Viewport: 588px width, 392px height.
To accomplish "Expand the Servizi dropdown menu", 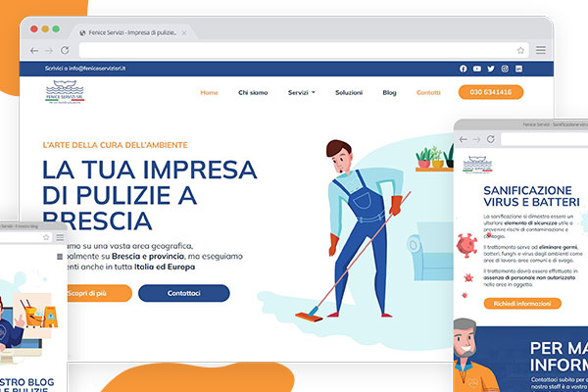I will click(x=302, y=92).
